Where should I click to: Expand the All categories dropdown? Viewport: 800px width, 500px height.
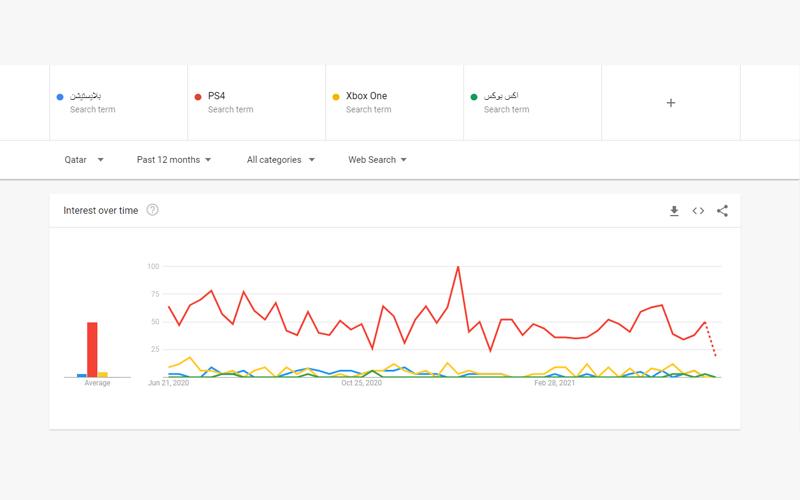280,159
